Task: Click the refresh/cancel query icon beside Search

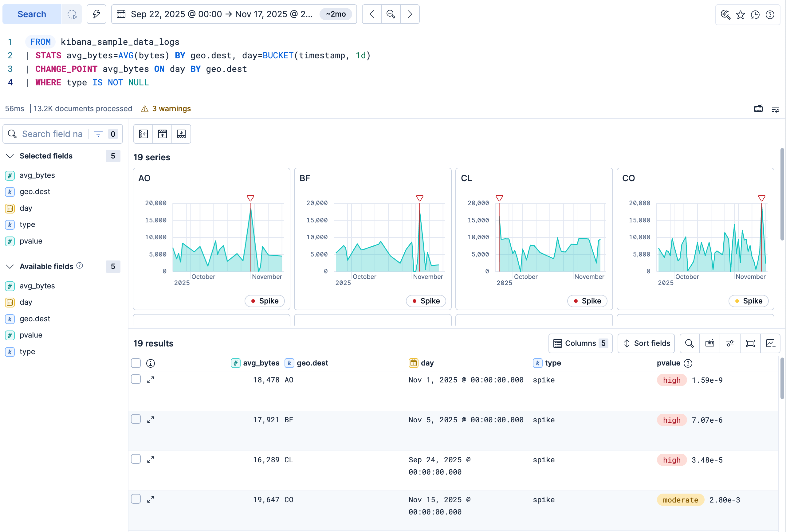Action: coord(72,14)
